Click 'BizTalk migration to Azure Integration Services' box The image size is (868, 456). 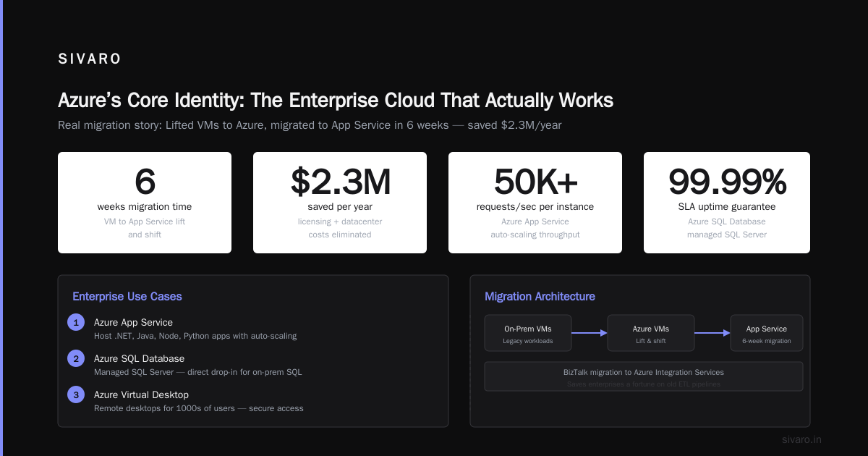tap(644, 376)
